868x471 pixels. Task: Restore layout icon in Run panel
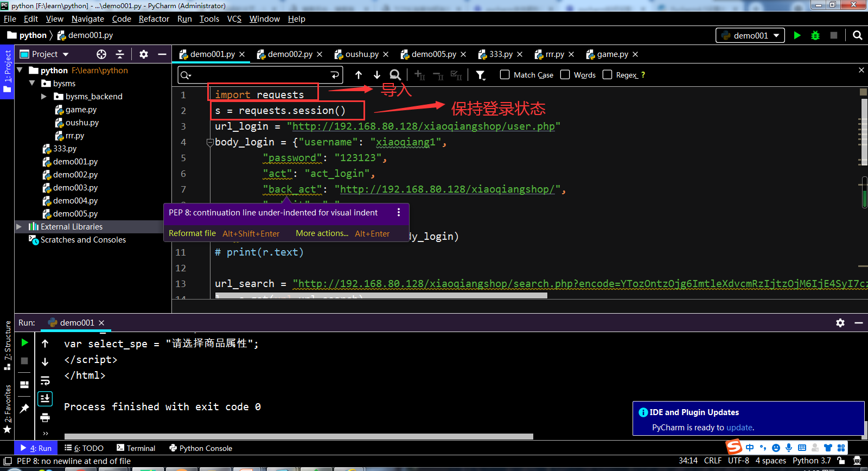point(24,385)
